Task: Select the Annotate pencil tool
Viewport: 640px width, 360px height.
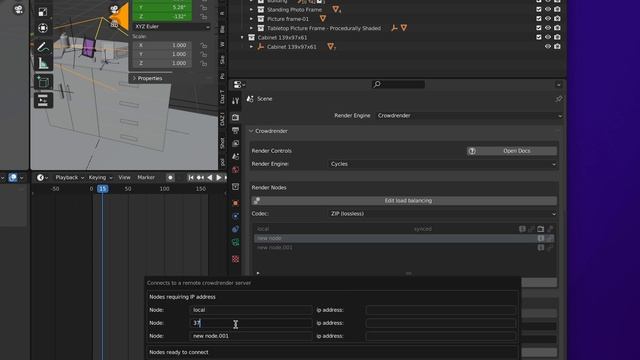Action: click(43, 47)
